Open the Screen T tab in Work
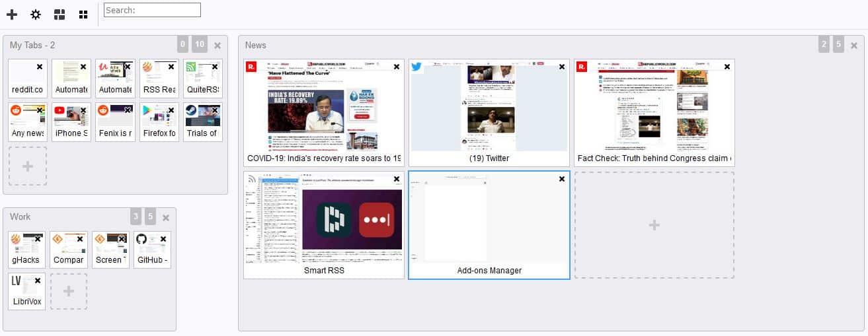 point(110,250)
